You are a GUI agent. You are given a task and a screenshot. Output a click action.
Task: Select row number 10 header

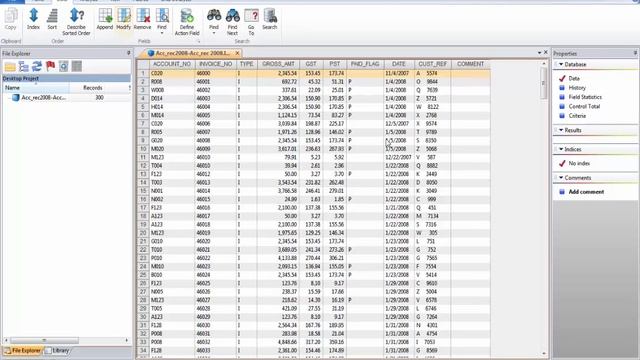click(143, 149)
